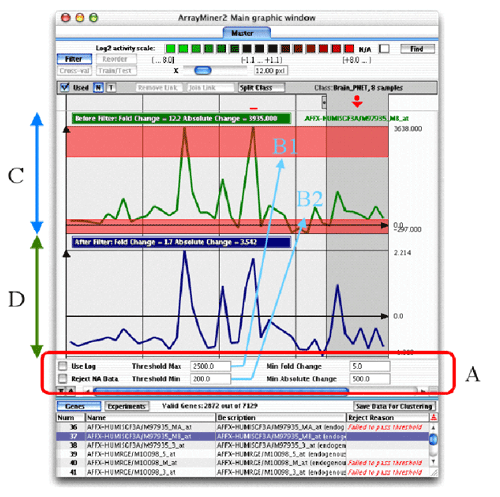Image resolution: width=500 pixels, height=497 pixels.
Task: Select the N toggle icon beside Used
Action: tap(98, 88)
